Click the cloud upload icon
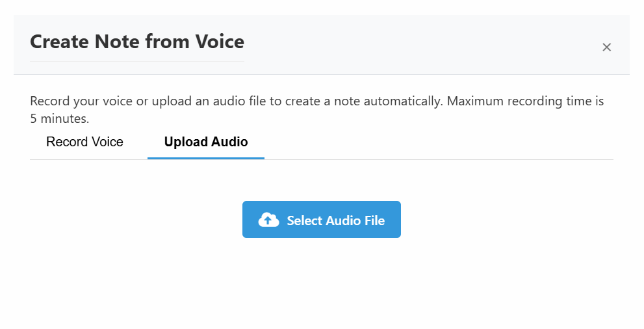This screenshot has width=644, height=329. click(268, 220)
